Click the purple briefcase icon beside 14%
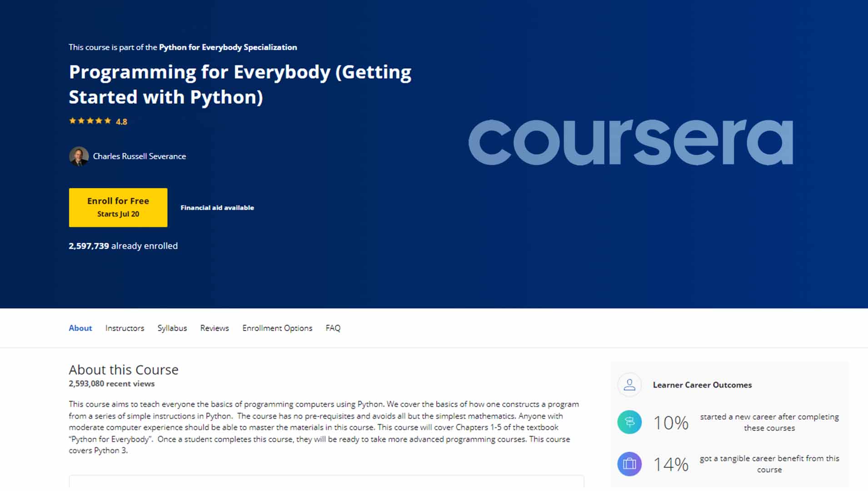The image size is (868, 491). [629, 464]
